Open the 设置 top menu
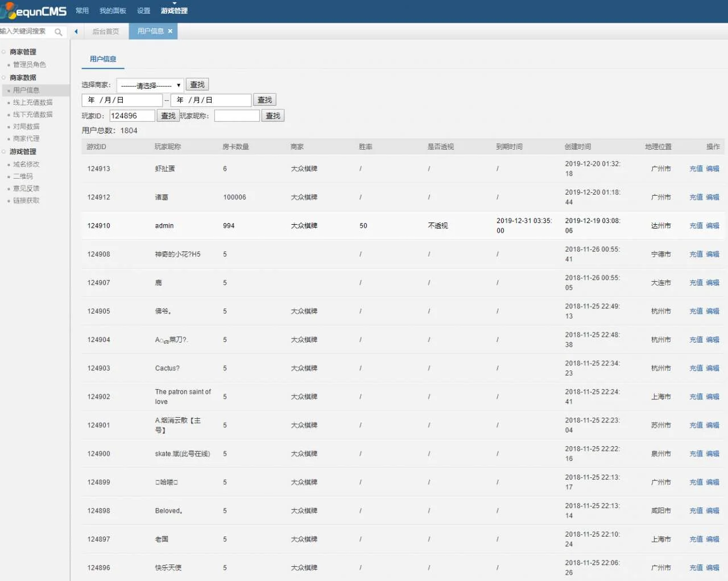Viewport: 728px width, 581px height. [143, 11]
